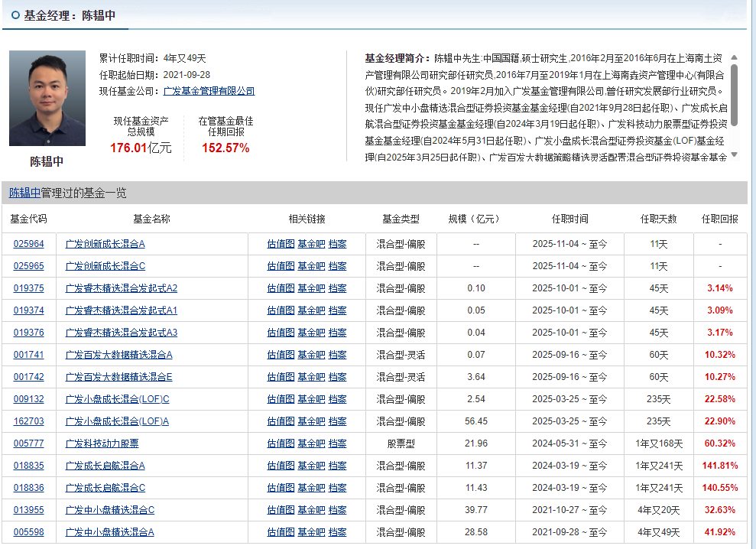Open fund 广发中小盘精选混合A
756x549 pixels.
(x=110, y=532)
